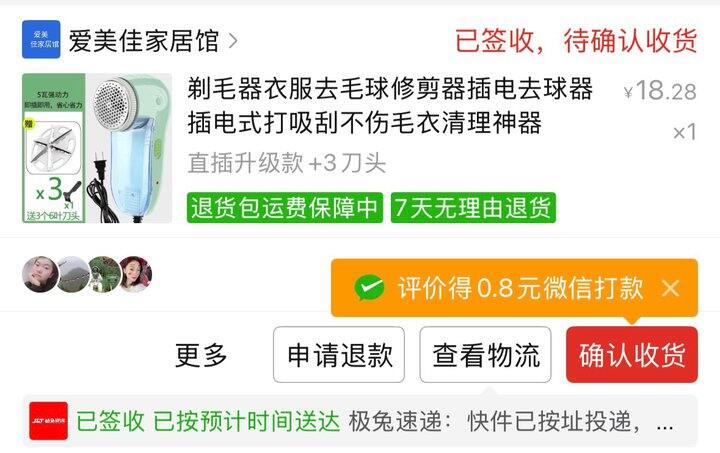The width and height of the screenshot is (720, 453).
Task: Tap the 申请退款 button
Action: pos(339,354)
